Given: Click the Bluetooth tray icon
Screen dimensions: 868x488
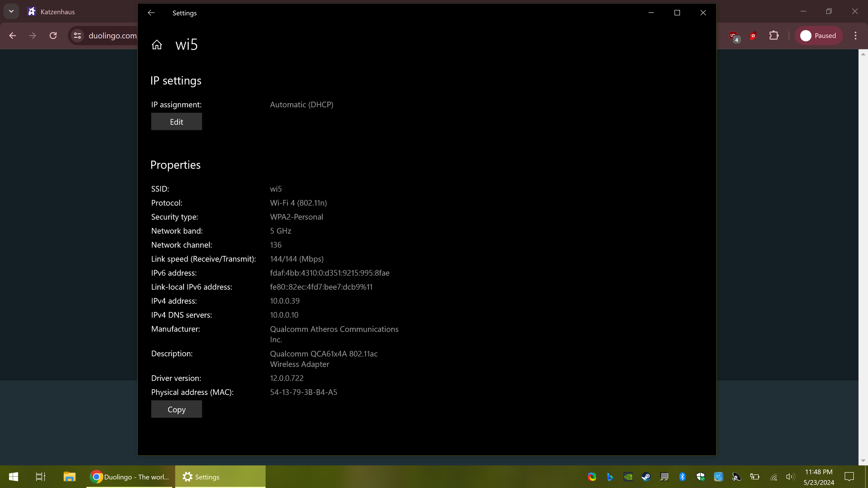Looking at the screenshot, I should click(682, 476).
